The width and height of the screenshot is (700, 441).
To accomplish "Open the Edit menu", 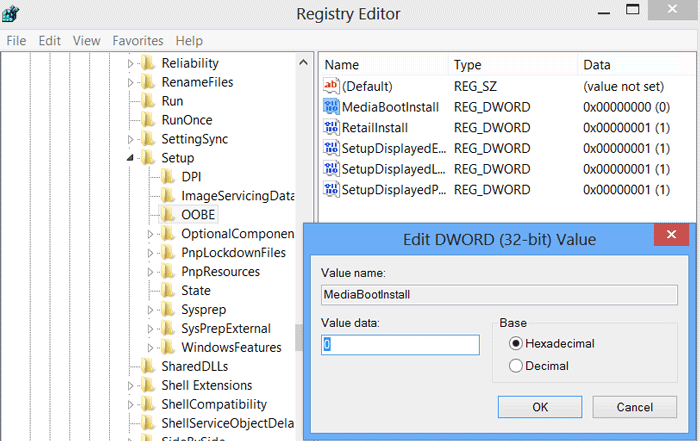I will [x=49, y=41].
